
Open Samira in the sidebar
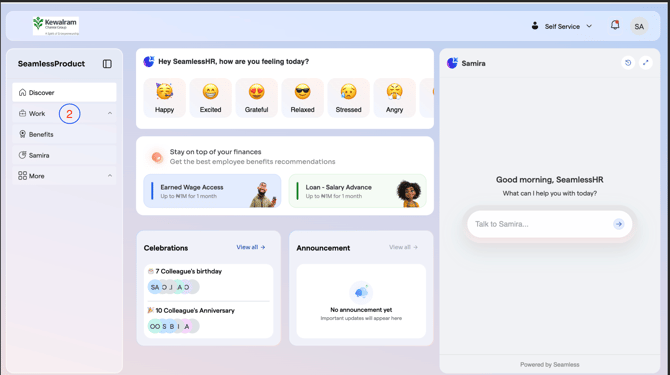pyautogui.click(x=64, y=155)
